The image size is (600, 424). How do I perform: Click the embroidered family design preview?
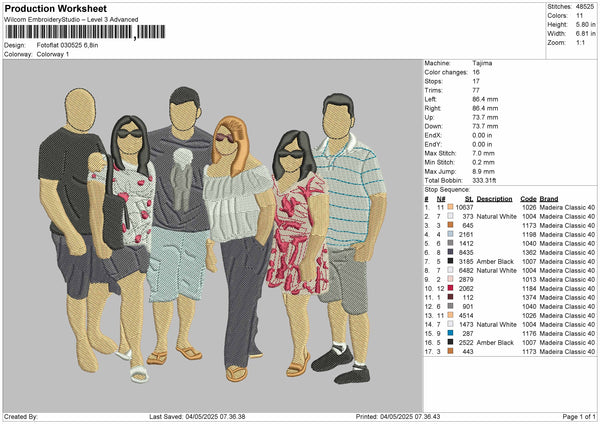[x=210, y=233]
